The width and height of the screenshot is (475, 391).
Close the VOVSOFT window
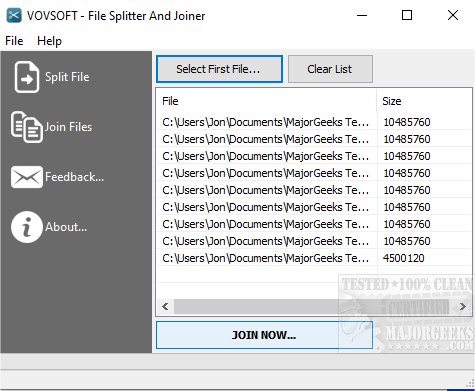(x=453, y=15)
